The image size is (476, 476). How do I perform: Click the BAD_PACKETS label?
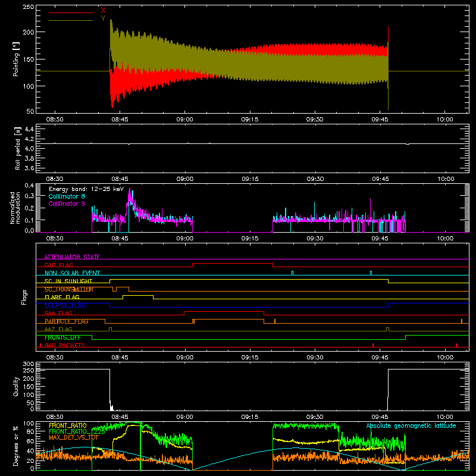65,345
